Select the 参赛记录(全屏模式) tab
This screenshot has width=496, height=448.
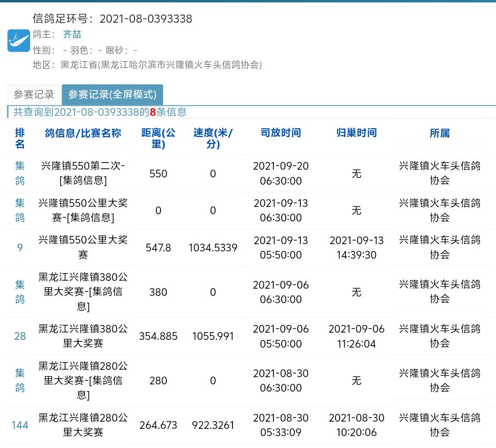tap(112, 95)
